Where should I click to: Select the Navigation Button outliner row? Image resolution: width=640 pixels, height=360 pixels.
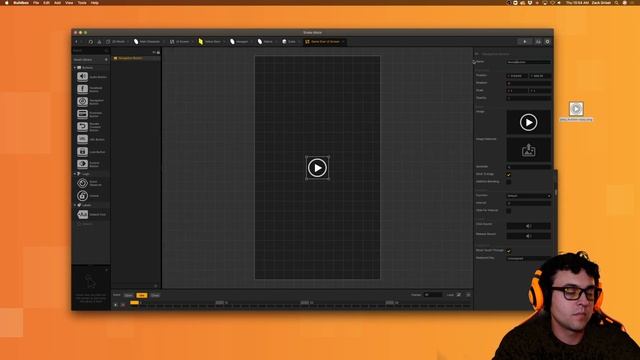click(136, 58)
